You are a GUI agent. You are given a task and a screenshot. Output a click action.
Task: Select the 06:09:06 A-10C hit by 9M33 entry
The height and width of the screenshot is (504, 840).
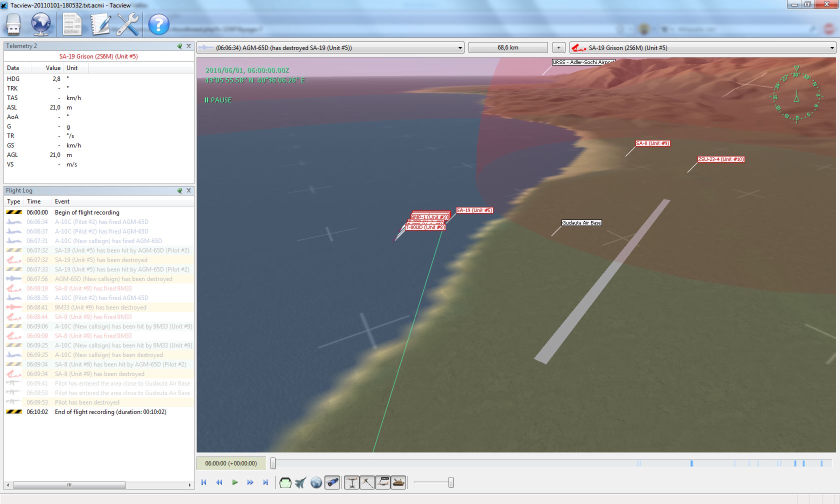click(99, 326)
